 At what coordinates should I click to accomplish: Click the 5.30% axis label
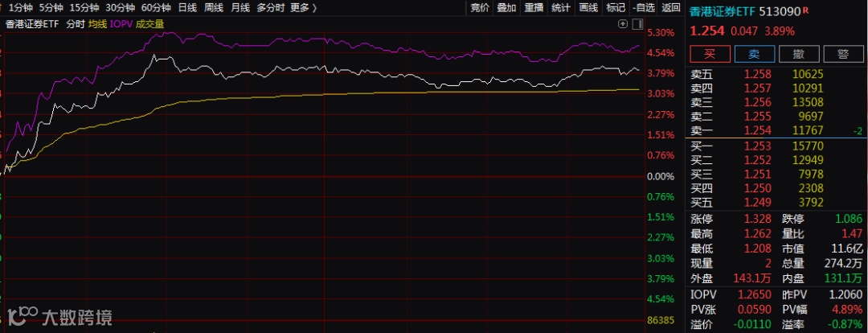(661, 33)
